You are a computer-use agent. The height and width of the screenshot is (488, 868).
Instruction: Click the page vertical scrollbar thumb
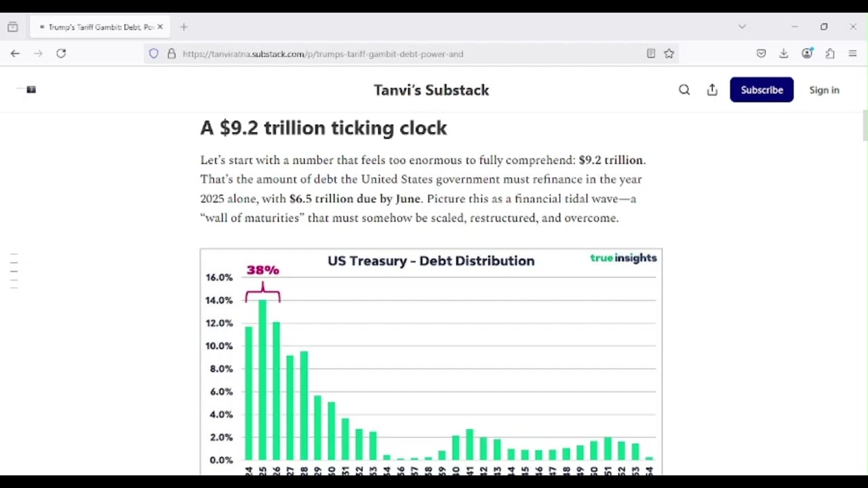(x=865, y=126)
